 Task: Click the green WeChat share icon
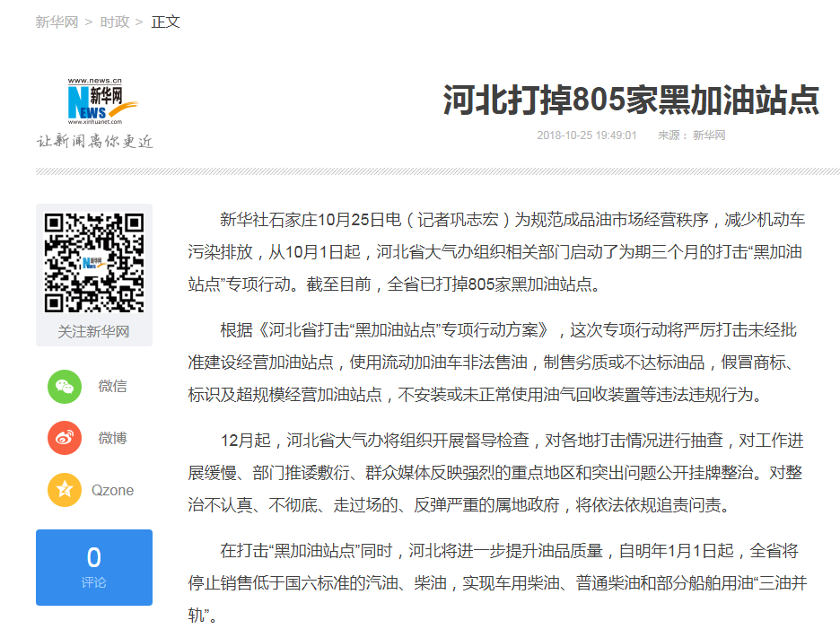(x=65, y=387)
